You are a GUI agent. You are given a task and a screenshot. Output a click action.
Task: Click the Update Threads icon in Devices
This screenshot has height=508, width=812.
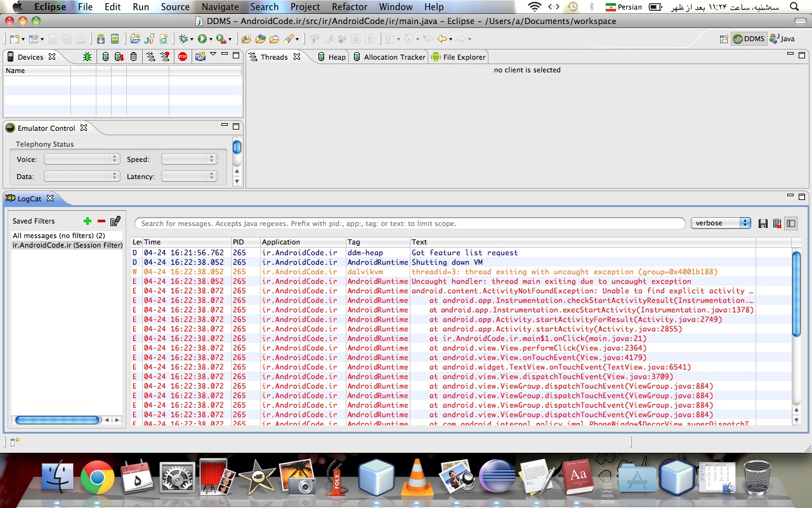tap(150, 57)
